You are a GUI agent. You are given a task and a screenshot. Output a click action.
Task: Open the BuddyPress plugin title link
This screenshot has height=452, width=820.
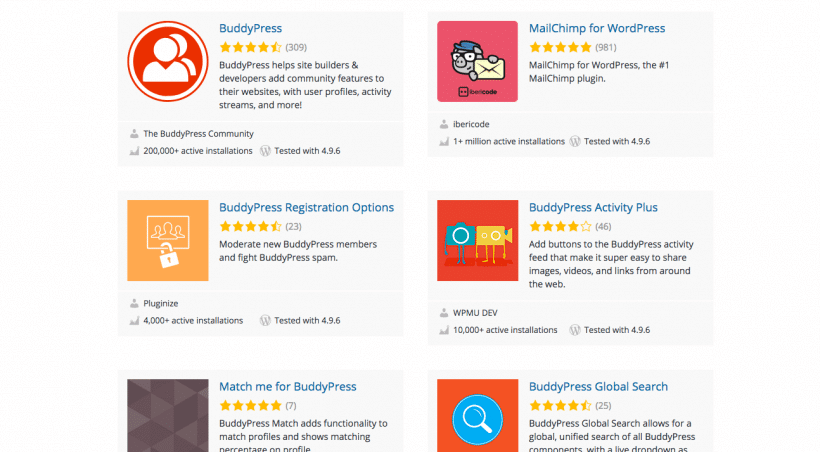(250, 28)
